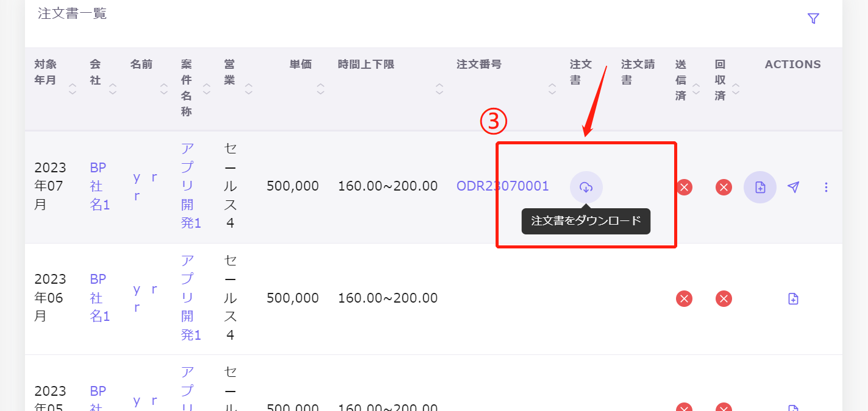Download the order via 注文書をダウンロード cloud icon
The width and height of the screenshot is (868, 411).
[586, 187]
